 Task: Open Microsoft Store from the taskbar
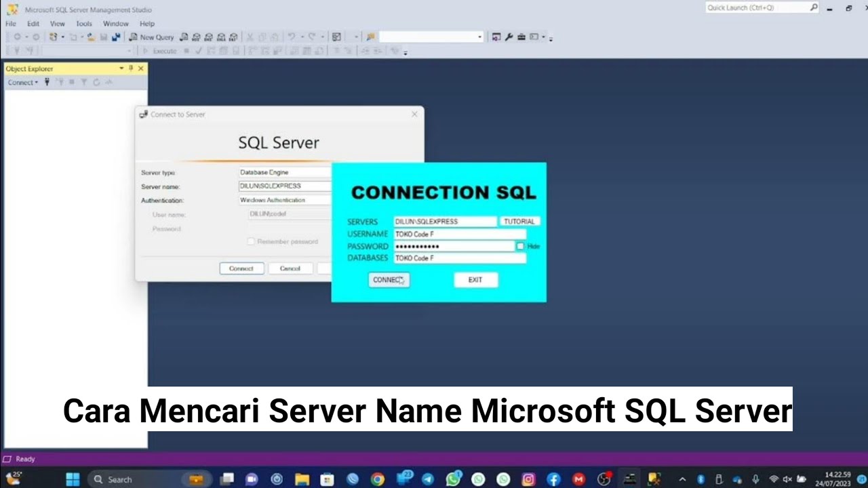(327, 479)
